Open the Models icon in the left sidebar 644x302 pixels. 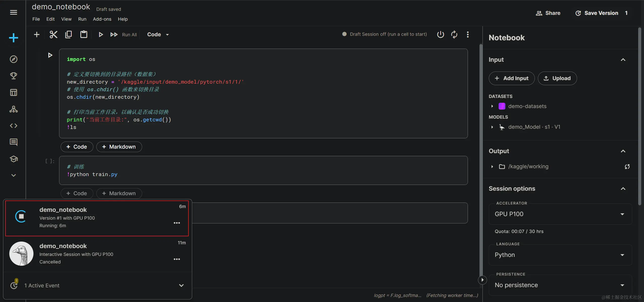coord(14,109)
